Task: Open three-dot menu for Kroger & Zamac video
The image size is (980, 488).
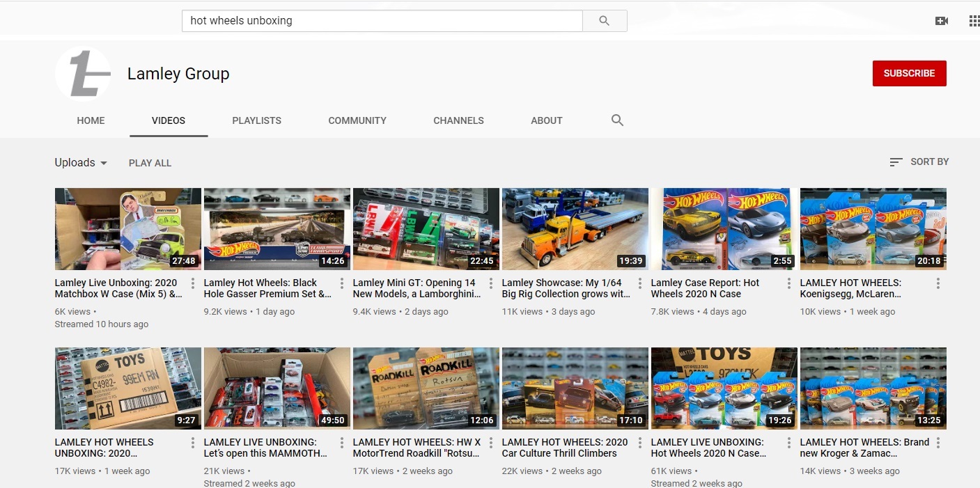Action: [938, 443]
